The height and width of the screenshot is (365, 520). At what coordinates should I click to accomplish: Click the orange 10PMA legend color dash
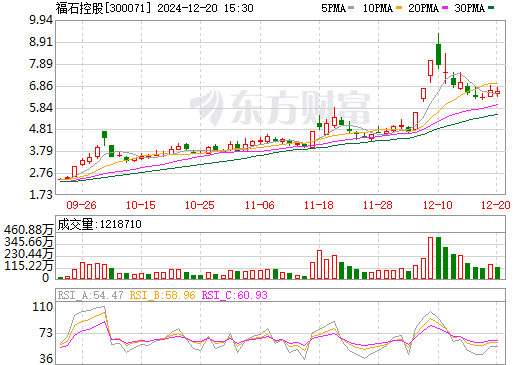tap(399, 8)
